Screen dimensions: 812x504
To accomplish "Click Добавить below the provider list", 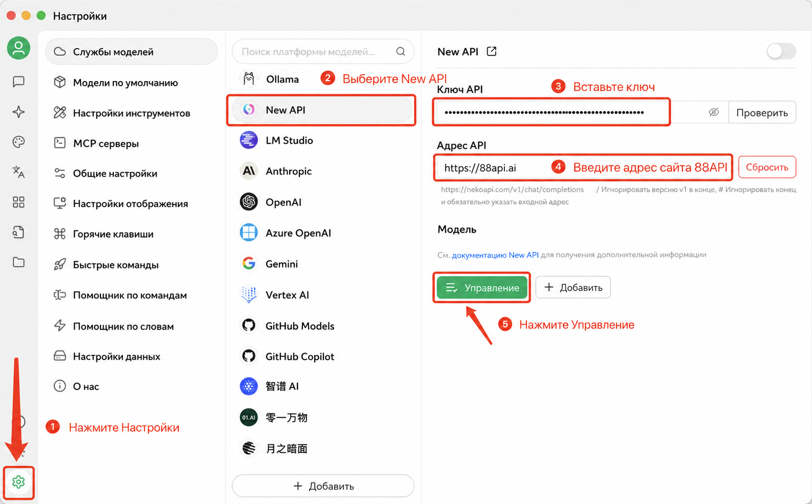I will click(323, 486).
